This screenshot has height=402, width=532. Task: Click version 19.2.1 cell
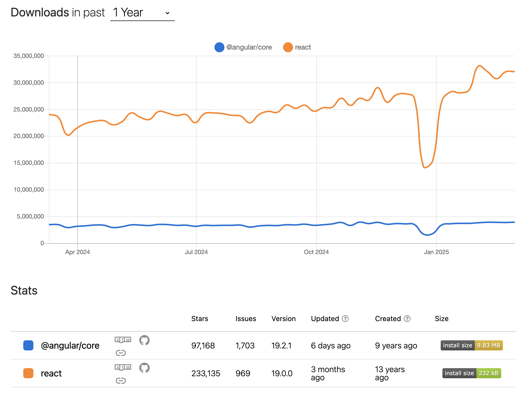(x=281, y=346)
